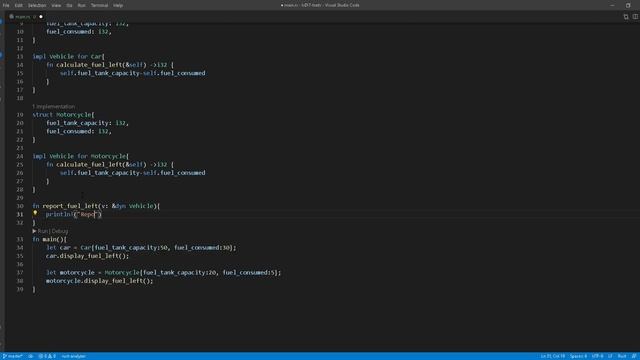Click on 'let car = Car{...}' on line 34
This screenshot has width=640, height=360.
(141, 247)
